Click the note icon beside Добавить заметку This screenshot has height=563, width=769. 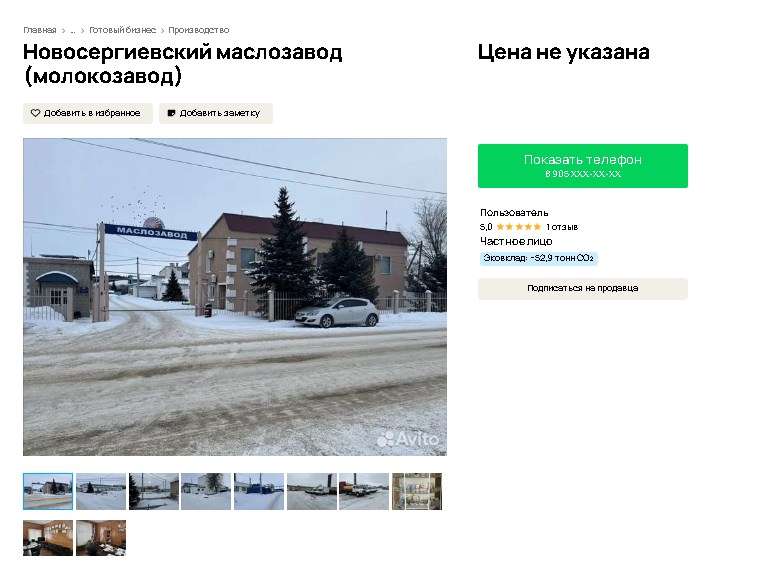tap(171, 113)
